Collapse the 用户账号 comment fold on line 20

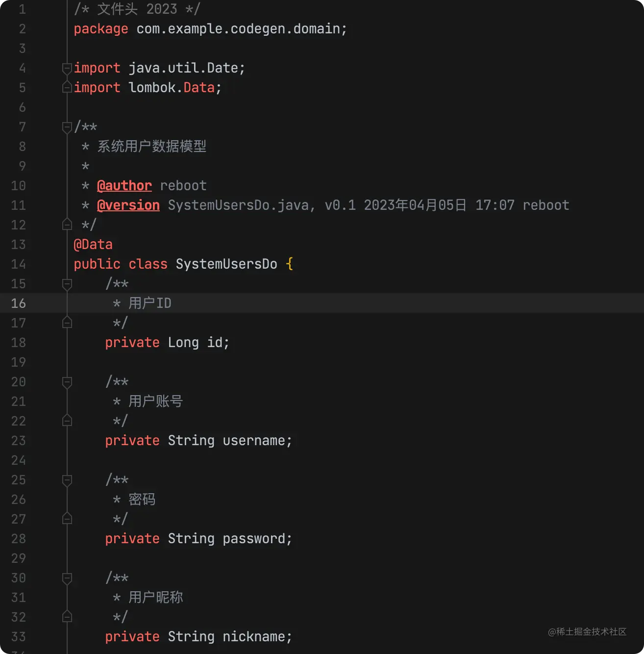click(67, 382)
